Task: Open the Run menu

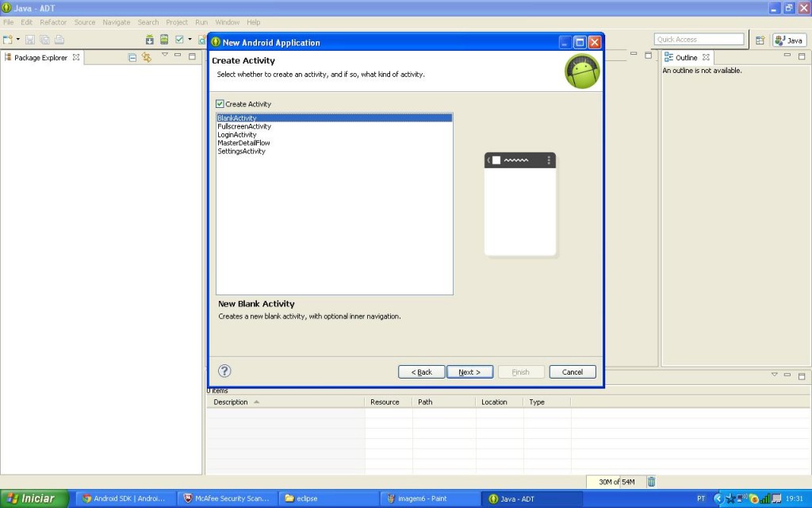Action: [x=201, y=22]
